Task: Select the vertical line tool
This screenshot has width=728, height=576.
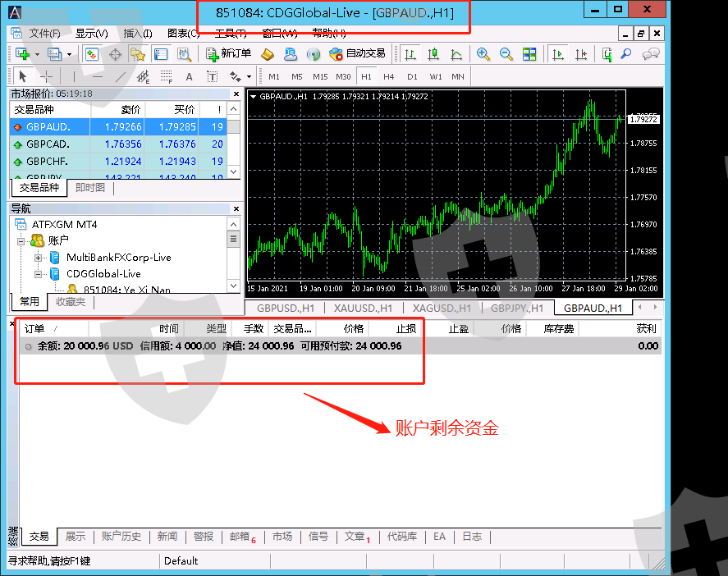Action: point(74,76)
